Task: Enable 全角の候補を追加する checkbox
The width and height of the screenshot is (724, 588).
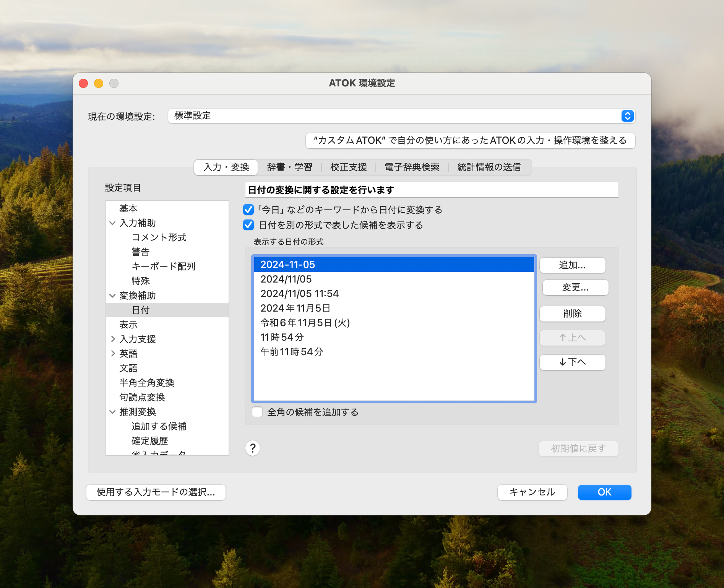Action: click(x=257, y=412)
